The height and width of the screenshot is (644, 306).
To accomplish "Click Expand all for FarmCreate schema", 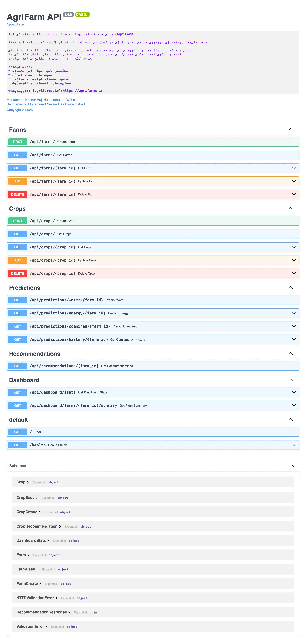I will [x=52, y=584].
